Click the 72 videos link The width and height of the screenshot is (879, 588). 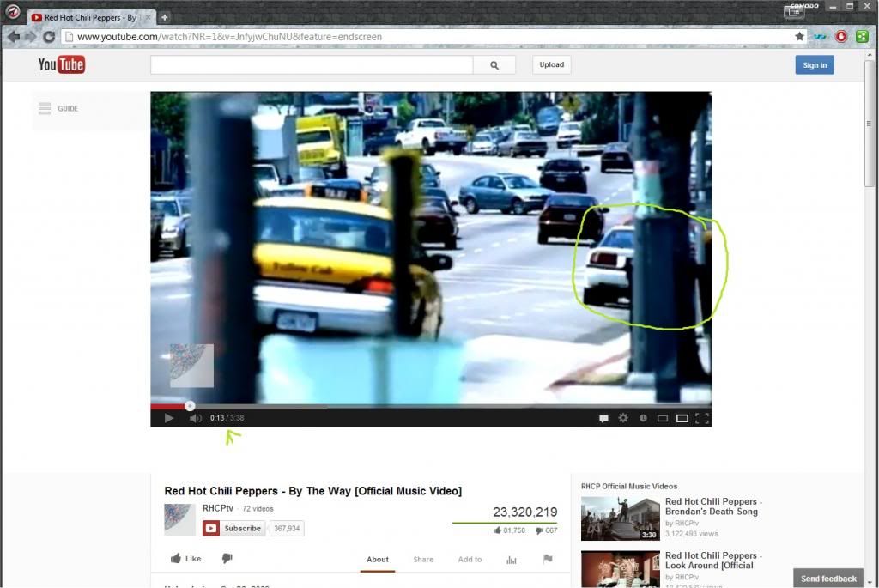258,509
